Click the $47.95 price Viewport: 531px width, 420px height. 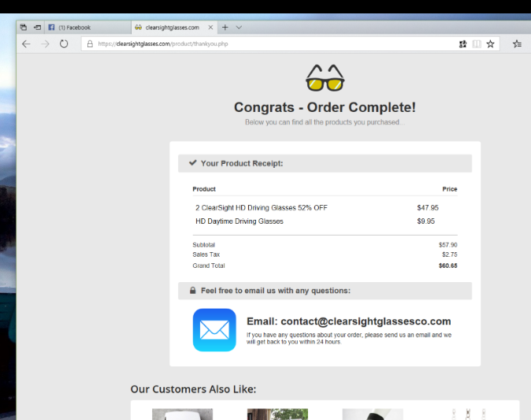click(x=428, y=207)
